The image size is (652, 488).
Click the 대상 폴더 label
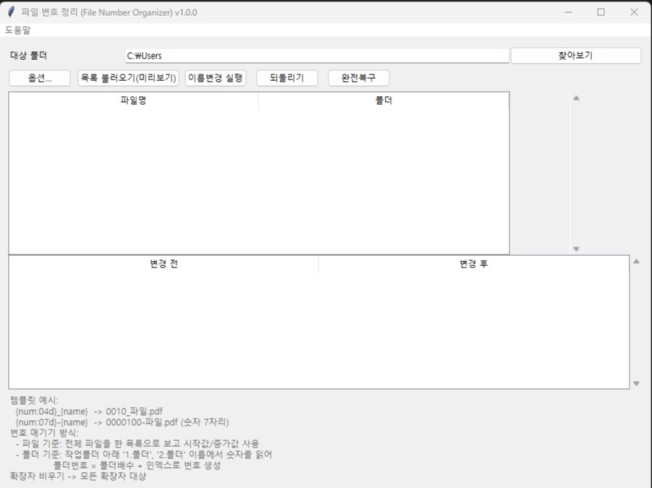click(x=29, y=56)
